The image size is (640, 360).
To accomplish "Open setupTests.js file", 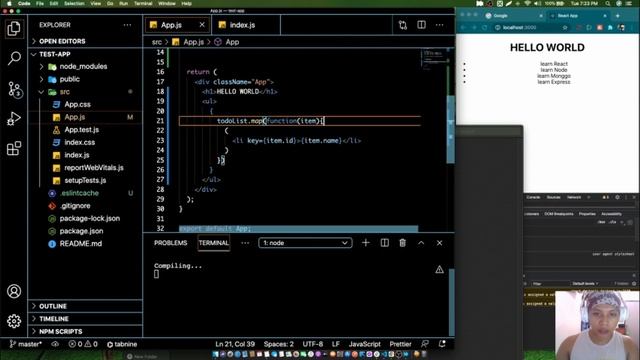I will 85,180.
